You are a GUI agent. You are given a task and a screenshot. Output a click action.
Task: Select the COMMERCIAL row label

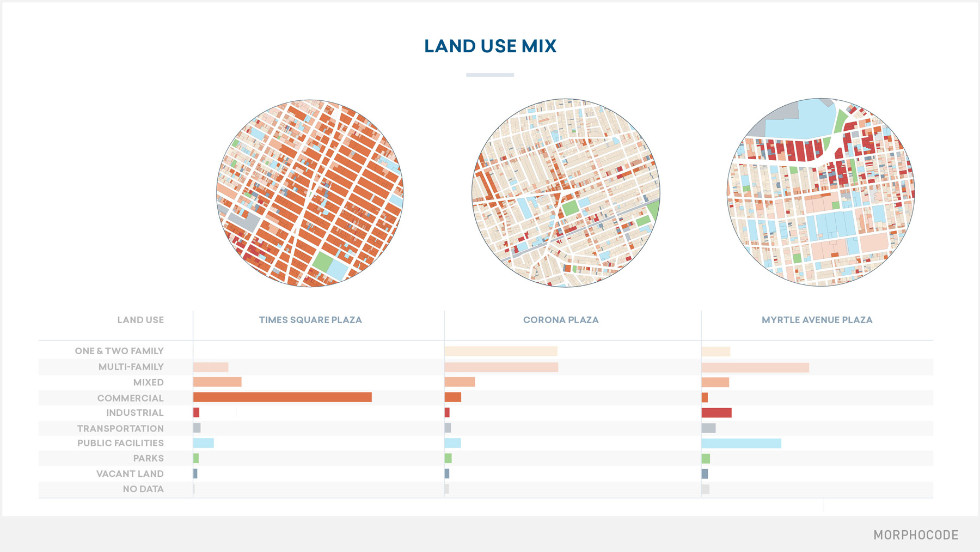[131, 398]
